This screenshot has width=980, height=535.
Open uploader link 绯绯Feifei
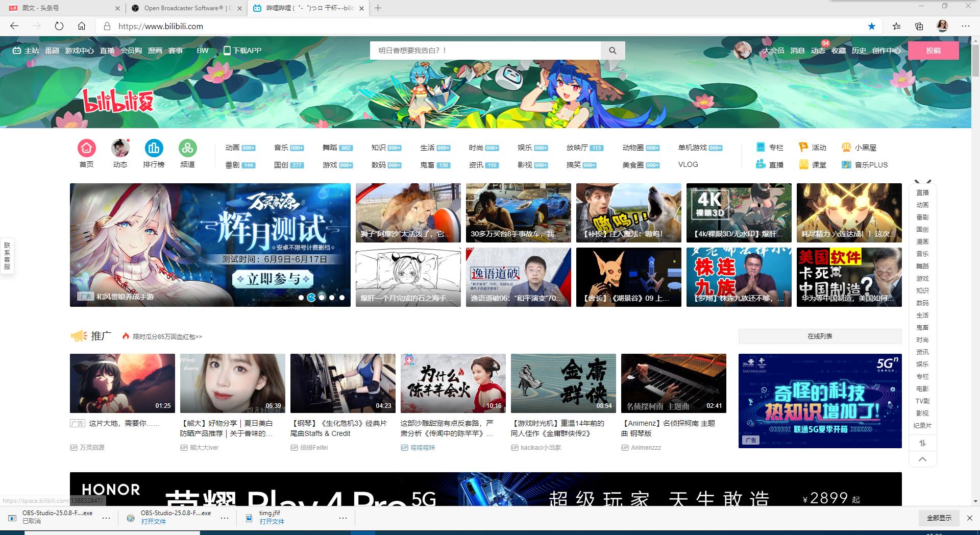coord(314,448)
